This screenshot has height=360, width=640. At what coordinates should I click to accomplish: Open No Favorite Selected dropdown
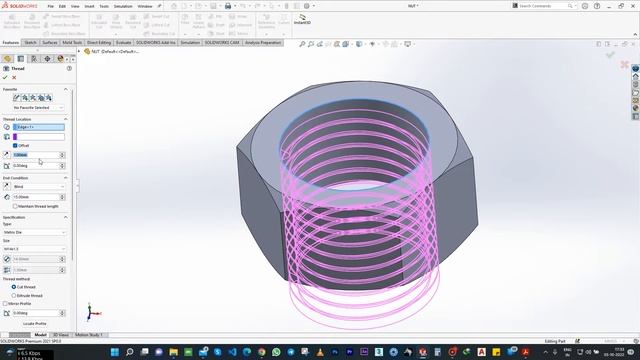[x=38, y=108]
